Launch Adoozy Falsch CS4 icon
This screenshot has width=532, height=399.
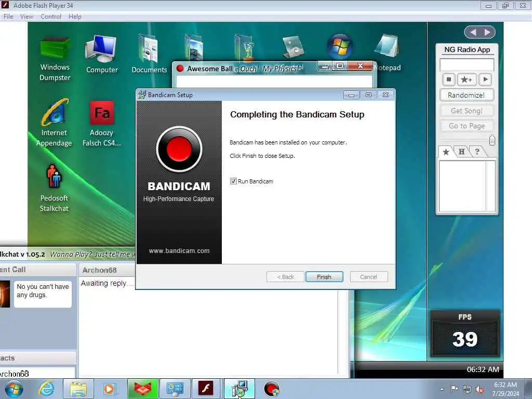101,123
